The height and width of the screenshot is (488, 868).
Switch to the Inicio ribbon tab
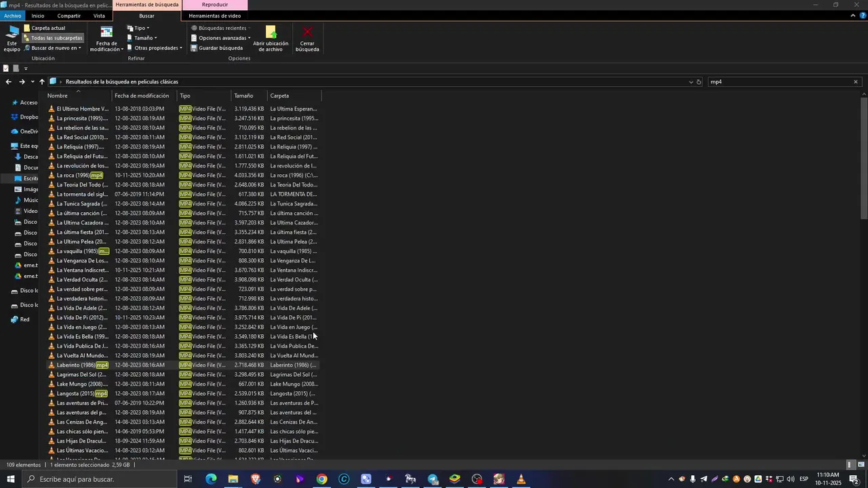point(38,16)
